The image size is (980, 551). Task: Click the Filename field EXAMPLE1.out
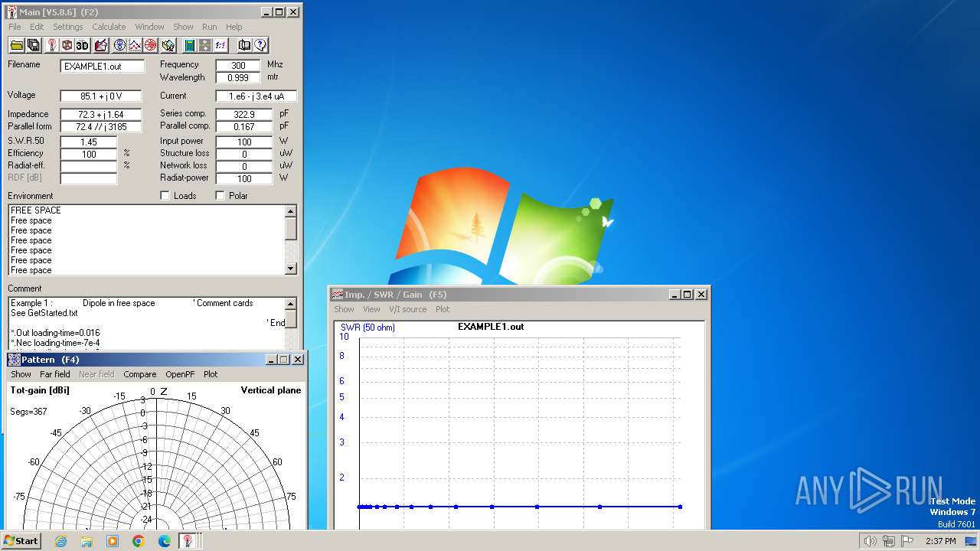point(103,67)
